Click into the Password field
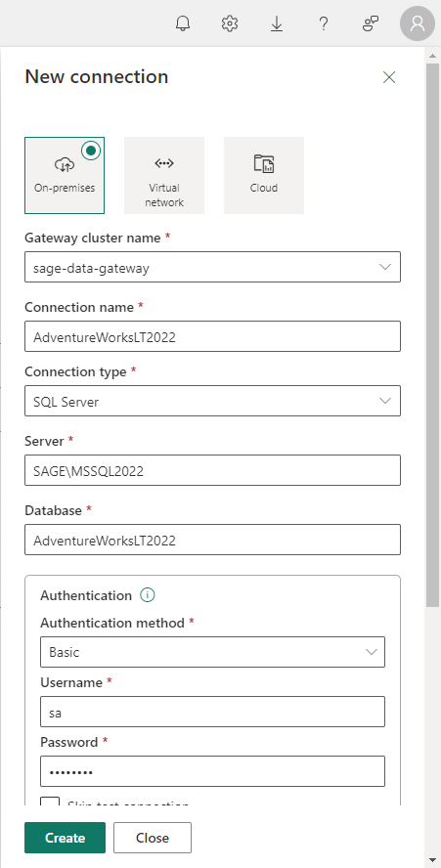 (x=212, y=771)
